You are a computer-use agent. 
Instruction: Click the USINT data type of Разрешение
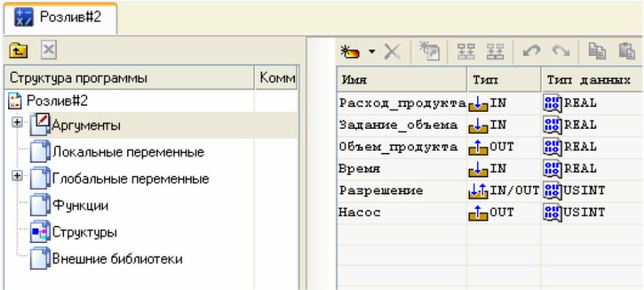pyautogui.click(x=593, y=191)
